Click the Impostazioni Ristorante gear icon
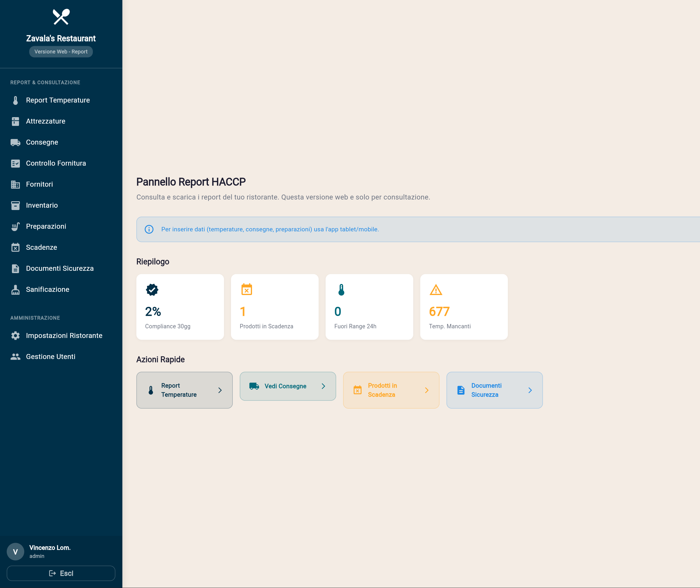Viewport: 700px width, 588px height. coord(15,336)
